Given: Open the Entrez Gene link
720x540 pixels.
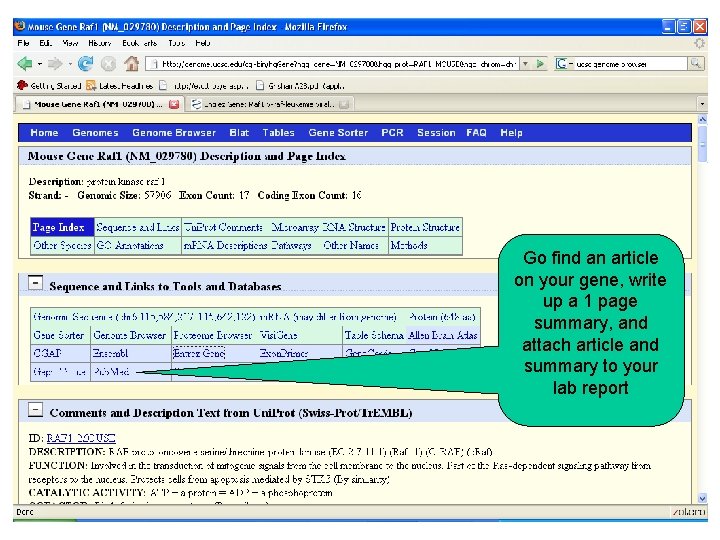Looking at the screenshot, I should coord(199,353).
